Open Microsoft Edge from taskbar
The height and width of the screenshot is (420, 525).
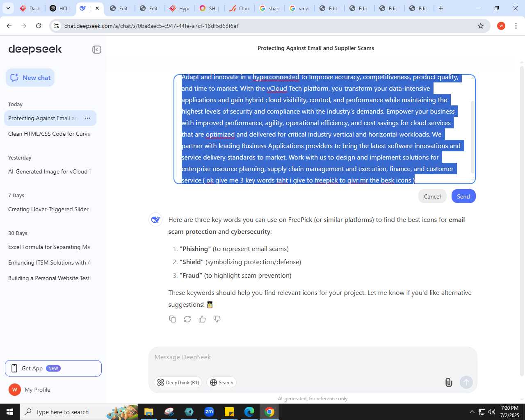(x=249, y=412)
